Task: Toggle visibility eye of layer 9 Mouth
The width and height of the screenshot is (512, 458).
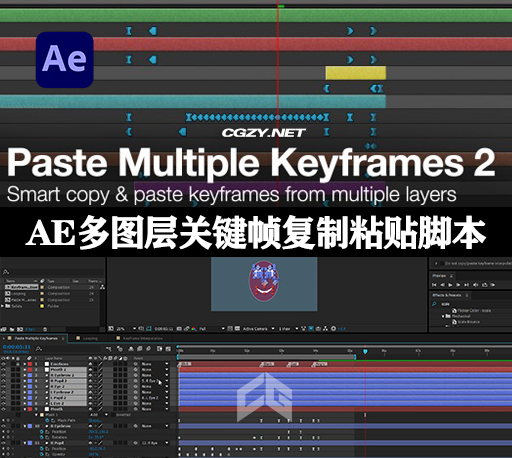Action: click(x=3, y=409)
